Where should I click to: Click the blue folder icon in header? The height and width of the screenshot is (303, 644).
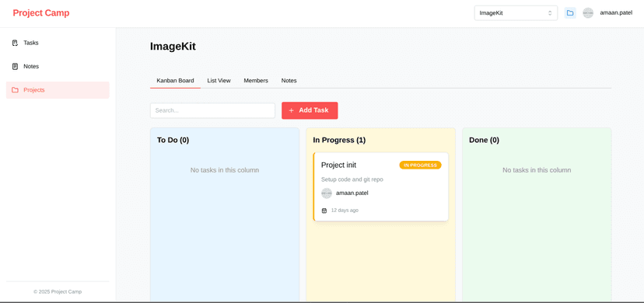(x=570, y=13)
